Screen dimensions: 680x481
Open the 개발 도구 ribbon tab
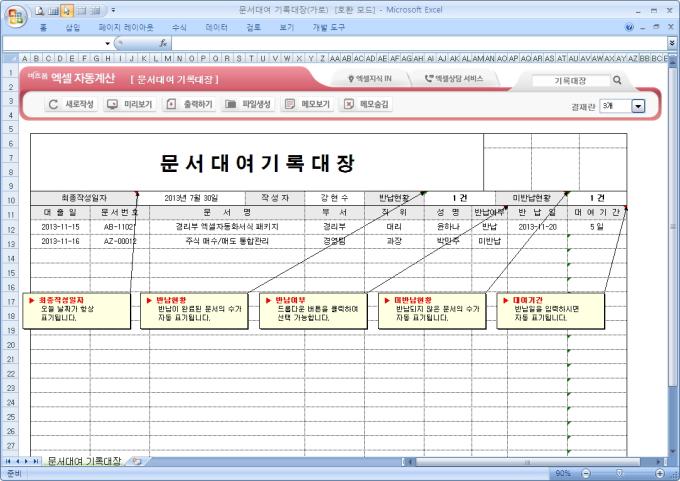coord(328,28)
